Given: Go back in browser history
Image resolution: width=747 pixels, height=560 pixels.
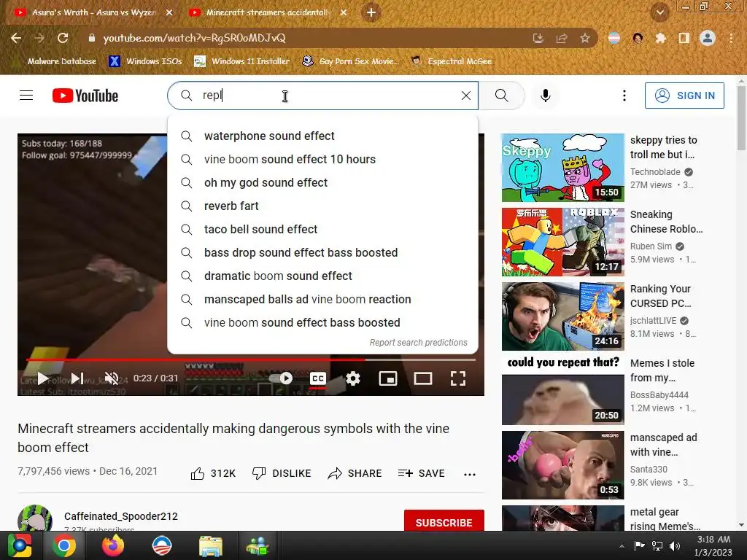Looking at the screenshot, I should (16, 38).
